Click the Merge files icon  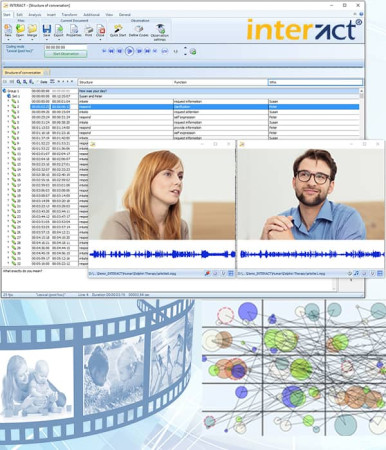(32, 30)
